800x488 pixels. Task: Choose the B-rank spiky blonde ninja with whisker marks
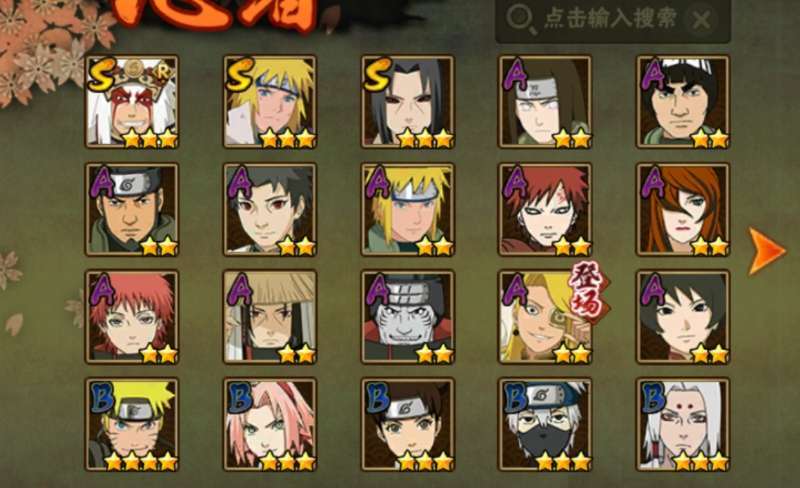[x=132, y=425]
